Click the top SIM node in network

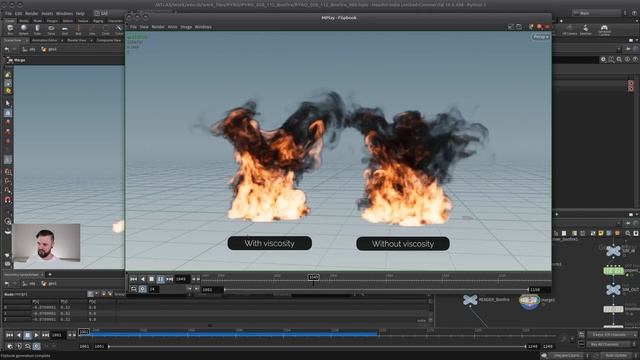(613, 251)
